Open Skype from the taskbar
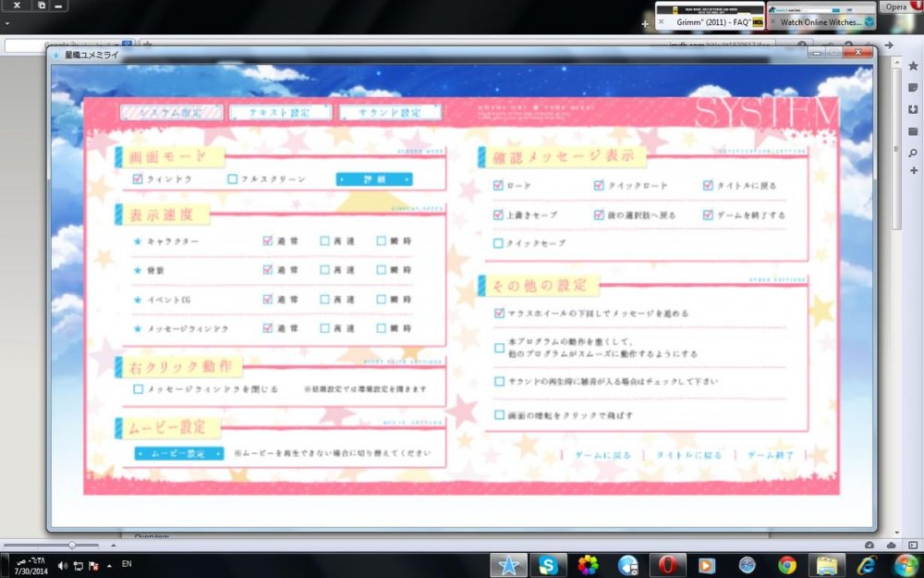This screenshot has height=578, width=924. (x=547, y=565)
